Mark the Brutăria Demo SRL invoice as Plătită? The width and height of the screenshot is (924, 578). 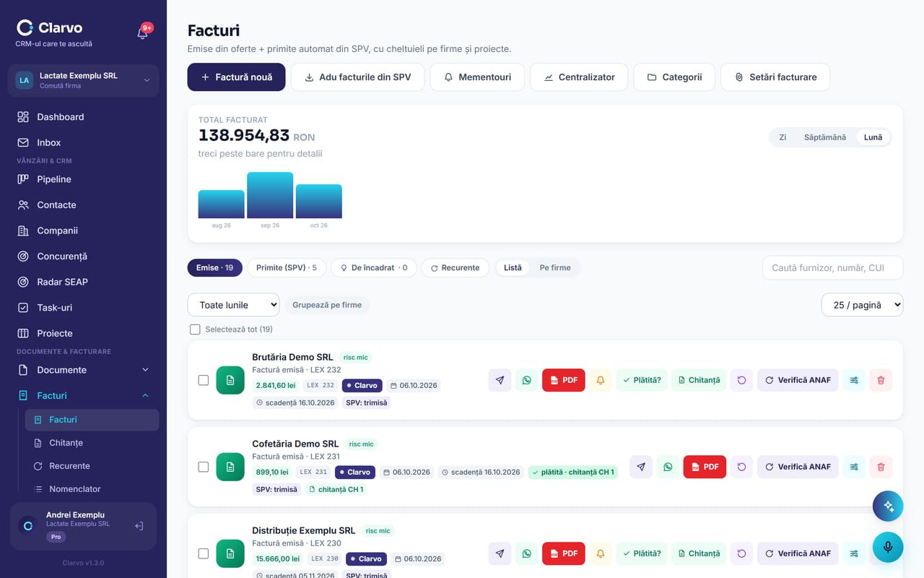642,380
